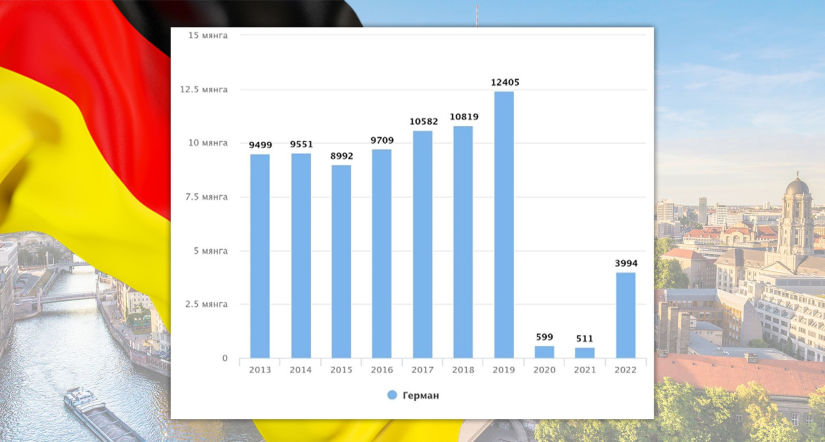Select the 2013 bar in chart

tap(260, 256)
